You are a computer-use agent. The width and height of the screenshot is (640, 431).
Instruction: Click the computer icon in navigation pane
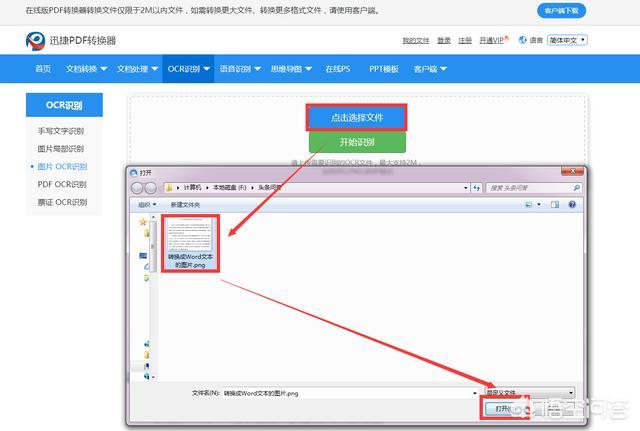(143, 255)
